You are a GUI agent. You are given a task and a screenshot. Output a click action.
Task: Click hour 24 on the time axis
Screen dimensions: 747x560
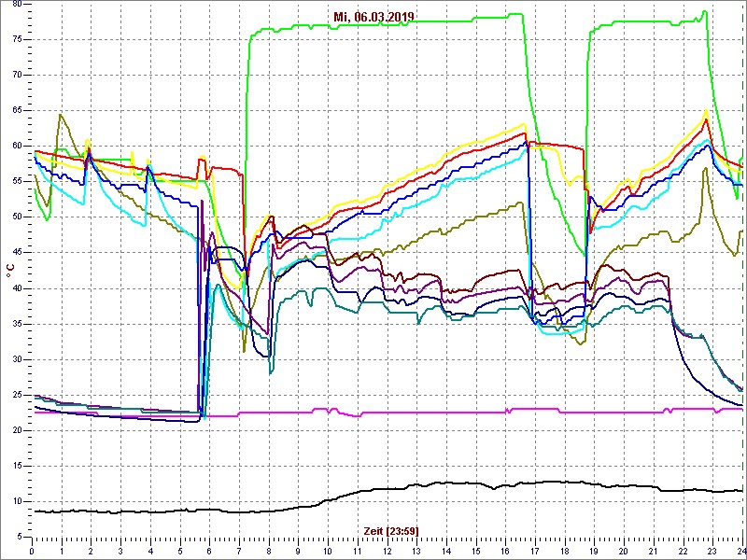(x=741, y=551)
